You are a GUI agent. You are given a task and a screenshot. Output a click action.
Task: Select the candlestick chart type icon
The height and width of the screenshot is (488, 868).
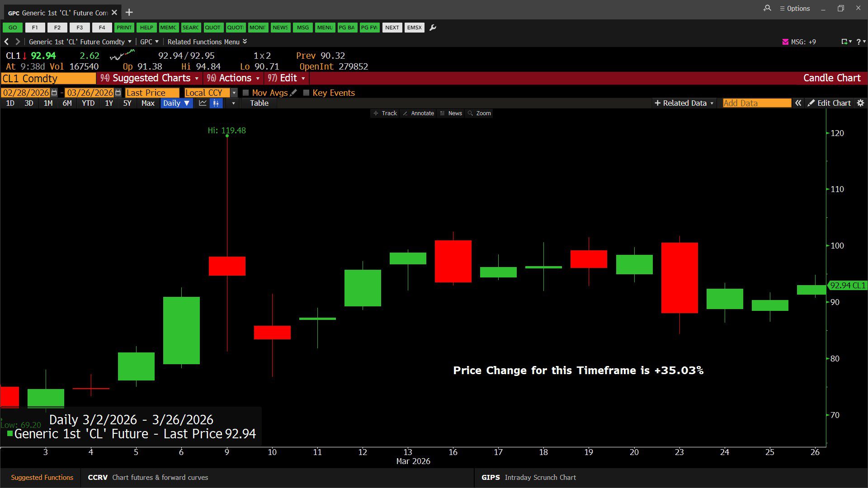216,103
